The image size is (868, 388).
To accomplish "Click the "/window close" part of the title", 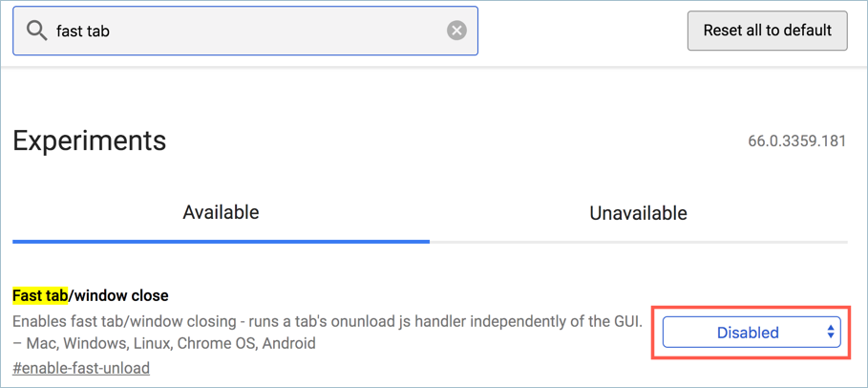I will click(x=118, y=295).
